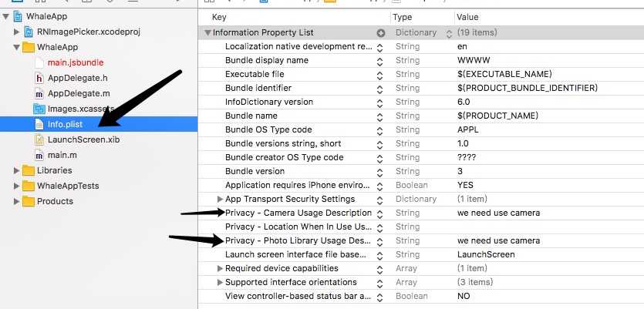The image size is (644, 309).
Task: Expand Supported interface orientations array
Action: (220, 282)
